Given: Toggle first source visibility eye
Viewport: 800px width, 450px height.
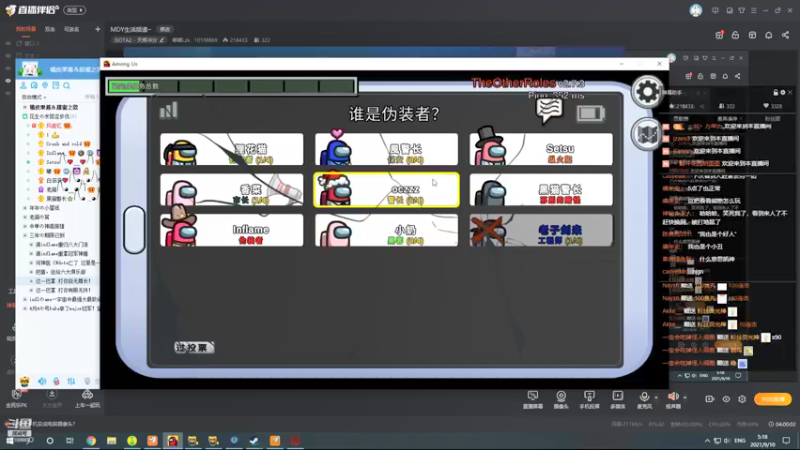Looking at the screenshot, I should [8, 43].
